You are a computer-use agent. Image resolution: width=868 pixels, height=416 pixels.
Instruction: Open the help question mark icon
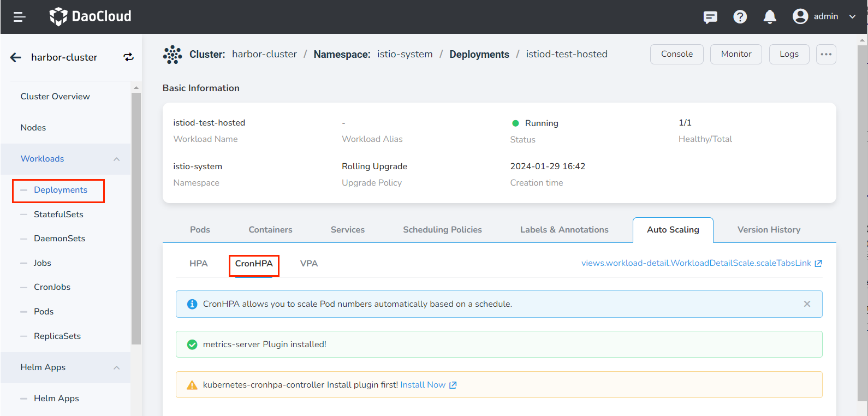(740, 17)
